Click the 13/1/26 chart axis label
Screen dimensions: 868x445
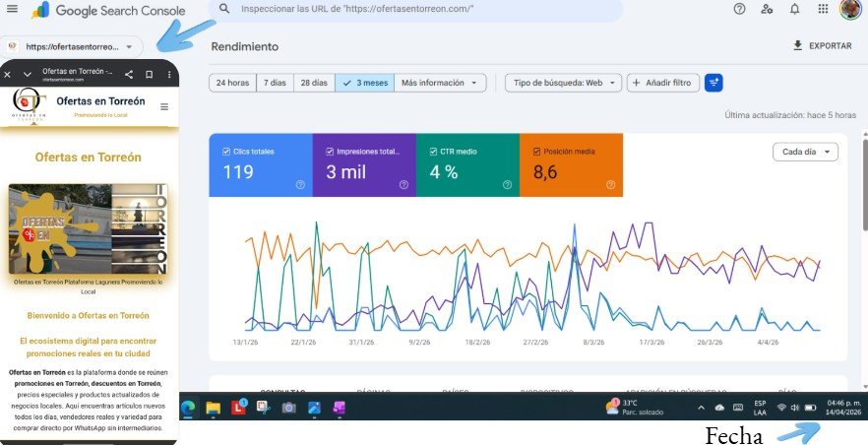[x=245, y=342]
